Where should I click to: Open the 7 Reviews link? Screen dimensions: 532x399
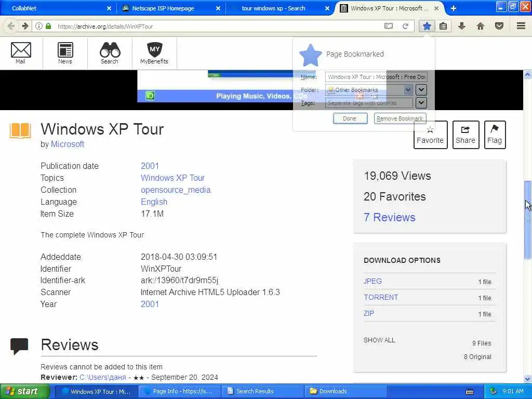[x=390, y=217]
